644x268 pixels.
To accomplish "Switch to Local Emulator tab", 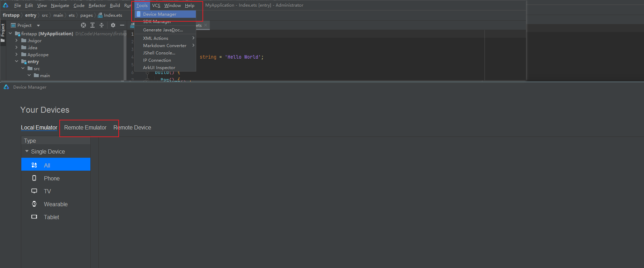I will 39,127.
